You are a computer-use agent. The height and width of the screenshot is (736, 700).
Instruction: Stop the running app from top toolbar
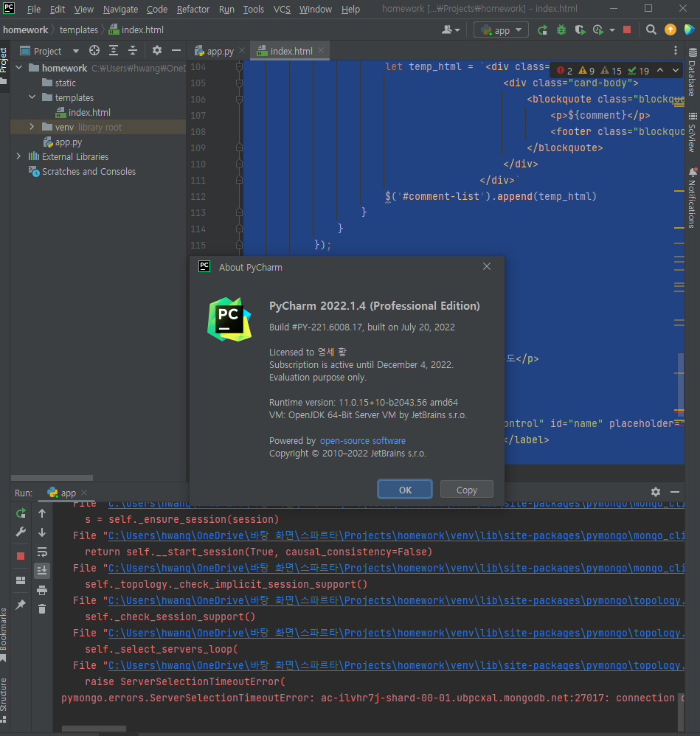(x=627, y=30)
